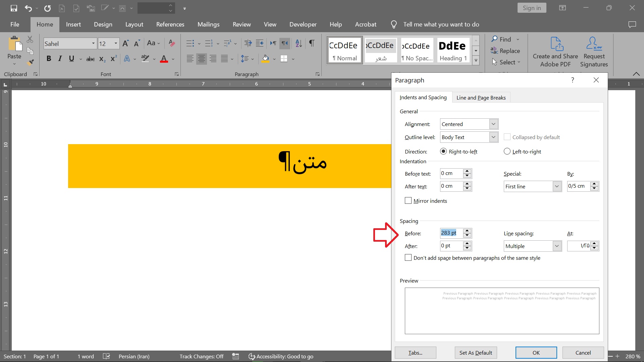The height and width of the screenshot is (362, 644).
Task: Open the References ribbon tab
Action: [170, 24]
